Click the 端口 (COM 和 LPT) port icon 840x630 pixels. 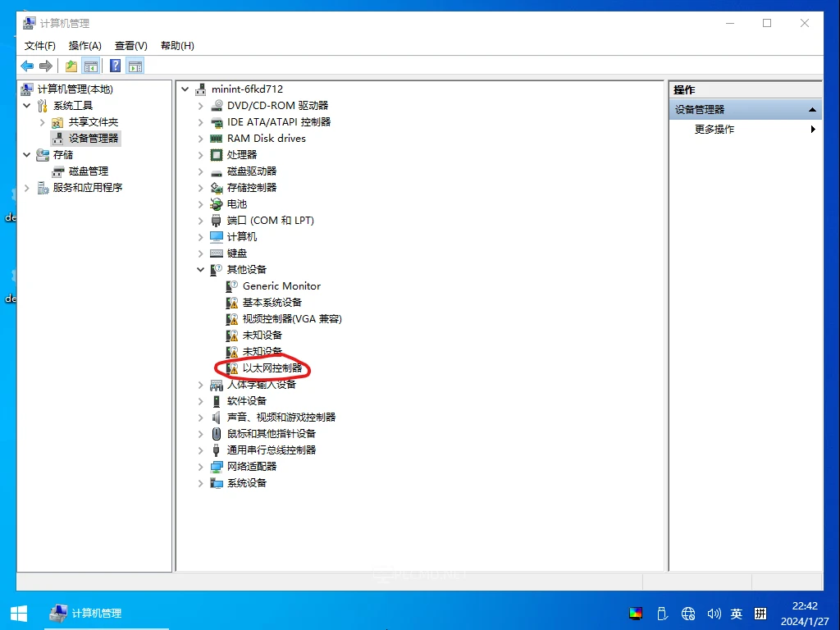(217, 221)
